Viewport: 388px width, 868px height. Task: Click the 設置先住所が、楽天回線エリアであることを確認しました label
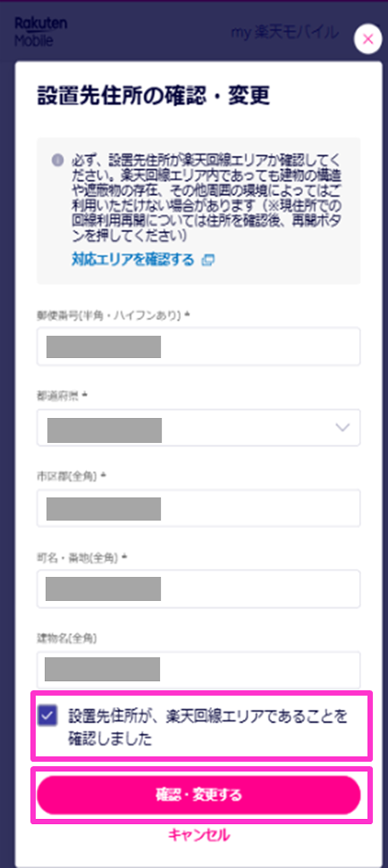(x=207, y=727)
